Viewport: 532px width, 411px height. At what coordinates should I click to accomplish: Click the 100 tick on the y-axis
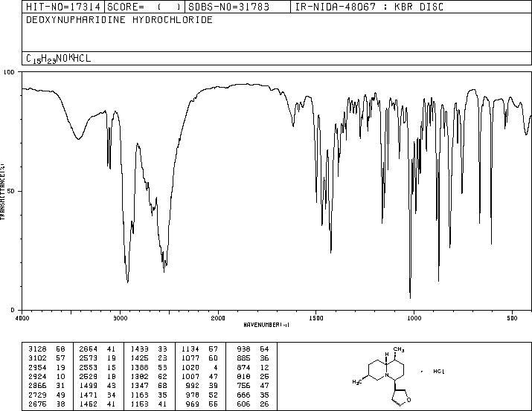pyautogui.click(x=10, y=73)
